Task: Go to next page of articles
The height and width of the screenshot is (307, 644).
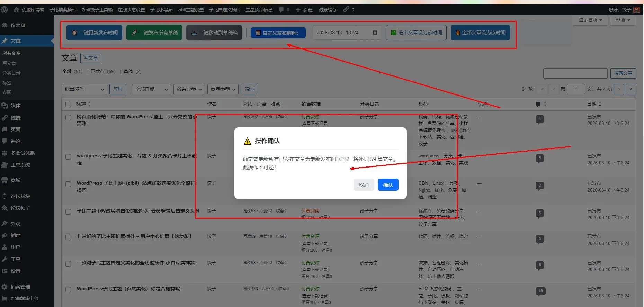Action: point(619,89)
